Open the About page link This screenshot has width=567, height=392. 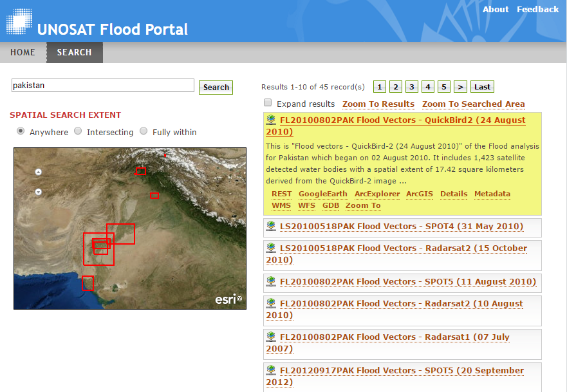tap(496, 10)
